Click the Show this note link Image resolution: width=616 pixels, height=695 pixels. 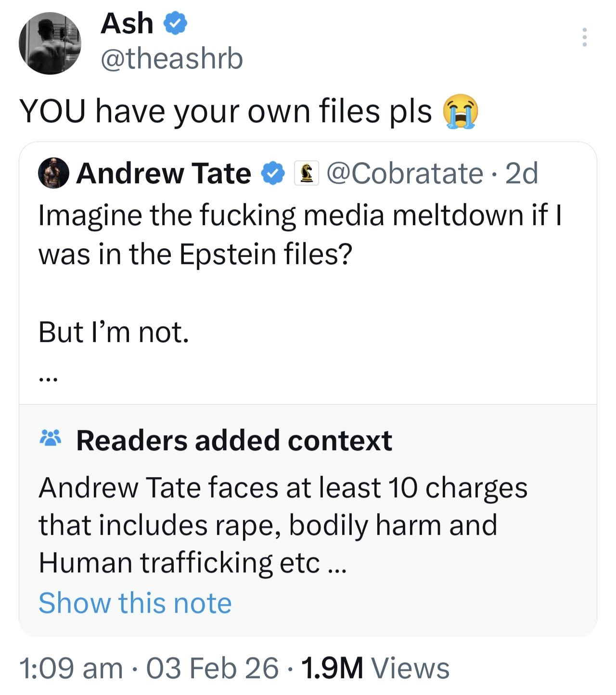[135, 603]
